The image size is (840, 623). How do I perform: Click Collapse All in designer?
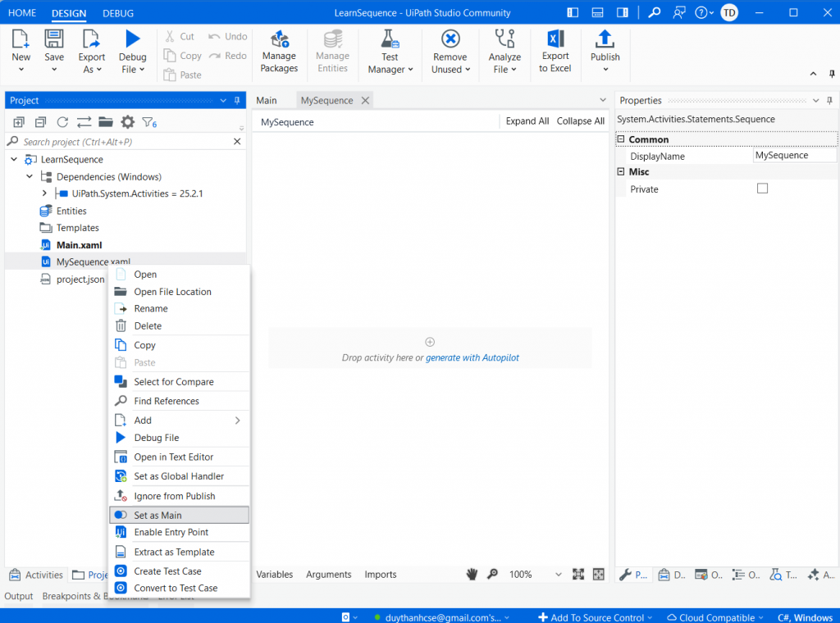pos(580,121)
